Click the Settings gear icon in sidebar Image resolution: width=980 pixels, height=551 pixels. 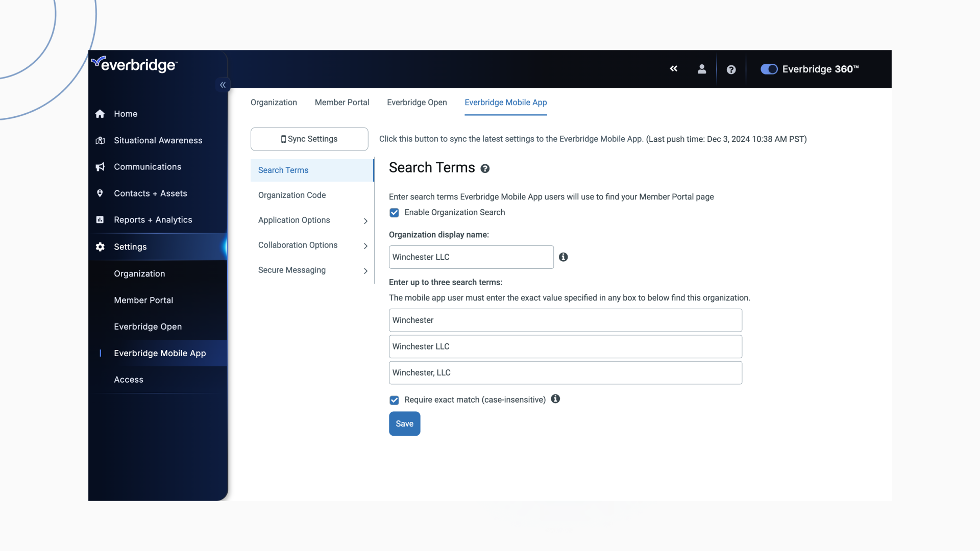click(x=100, y=246)
